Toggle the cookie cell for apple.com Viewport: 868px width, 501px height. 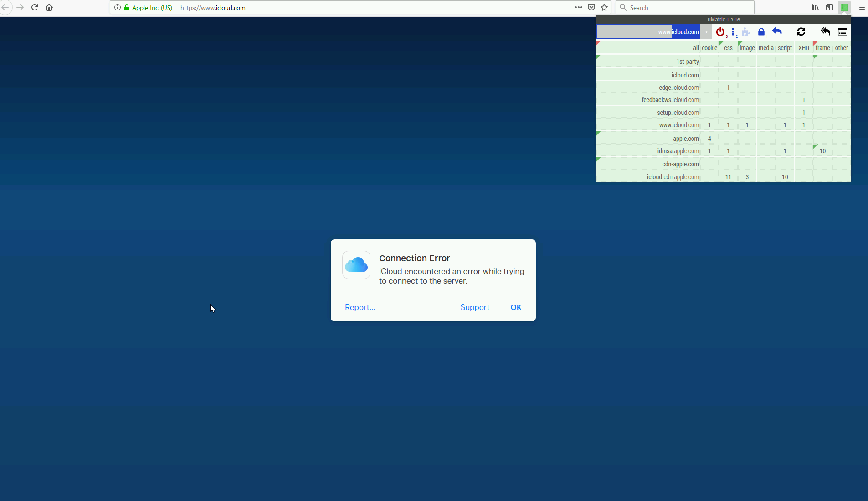coord(709,139)
